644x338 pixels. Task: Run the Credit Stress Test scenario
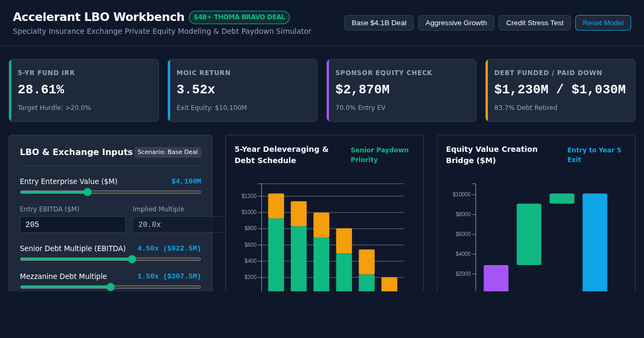click(535, 23)
